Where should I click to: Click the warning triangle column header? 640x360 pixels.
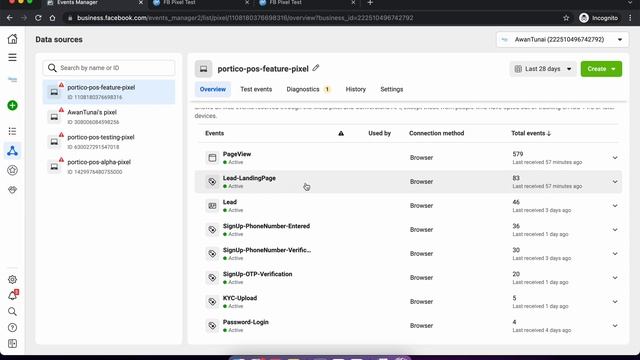tap(341, 133)
